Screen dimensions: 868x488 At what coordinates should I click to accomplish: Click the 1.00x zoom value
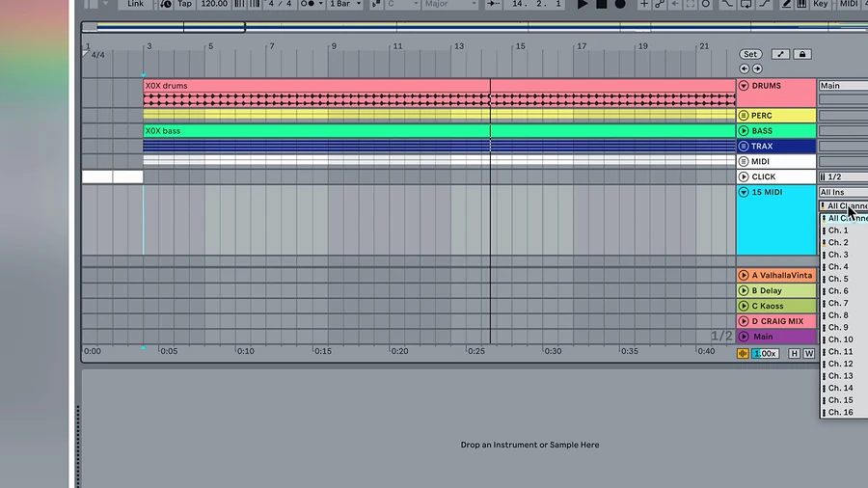tap(765, 354)
